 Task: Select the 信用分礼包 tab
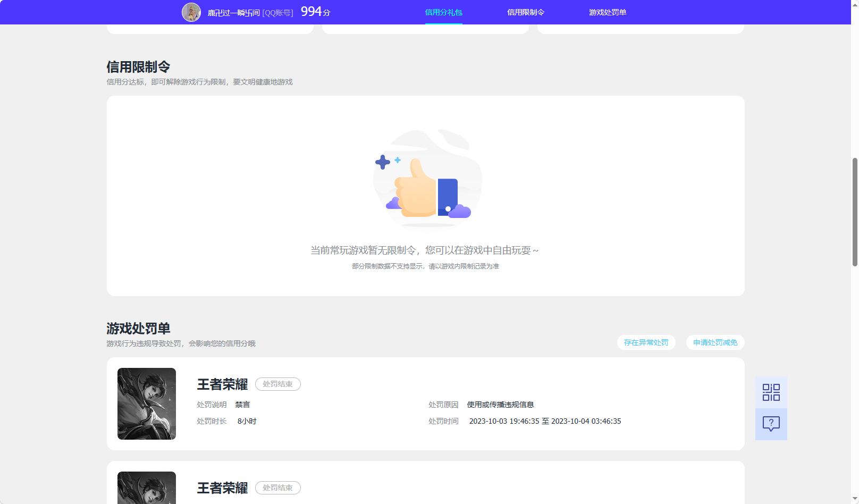pos(443,12)
